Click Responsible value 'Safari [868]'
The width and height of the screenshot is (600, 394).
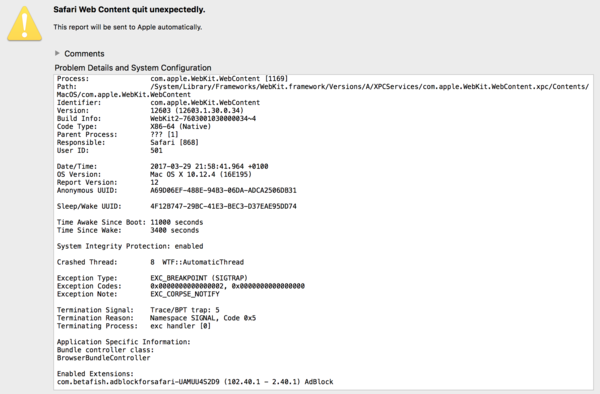click(174, 142)
